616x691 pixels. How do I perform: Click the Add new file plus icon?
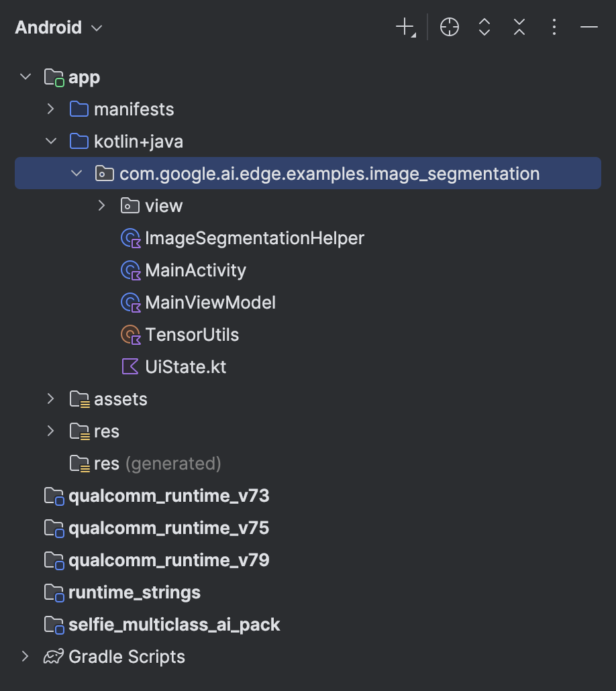[x=405, y=28]
